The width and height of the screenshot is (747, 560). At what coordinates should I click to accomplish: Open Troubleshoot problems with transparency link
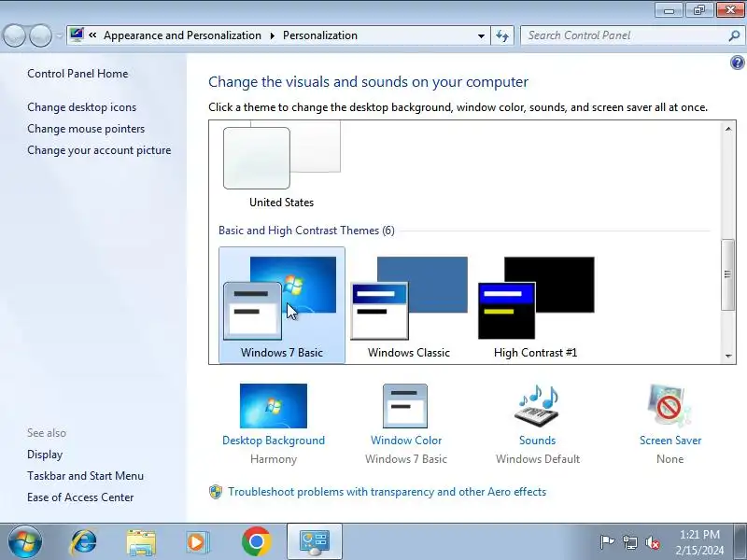coord(387,492)
